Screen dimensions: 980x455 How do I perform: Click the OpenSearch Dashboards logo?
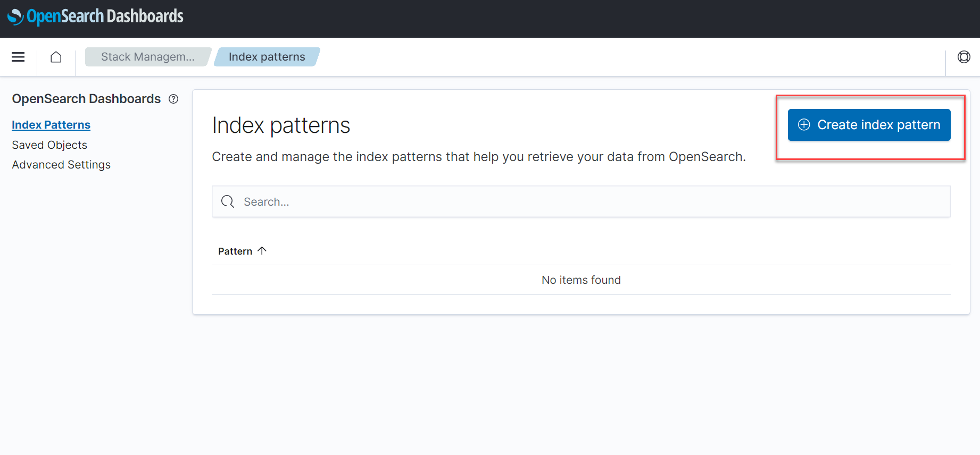pos(96,17)
